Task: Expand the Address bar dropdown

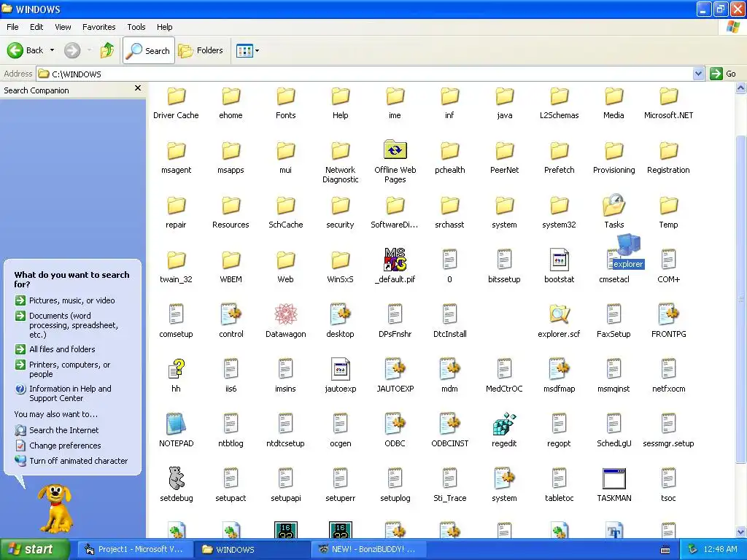Action: pos(698,74)
